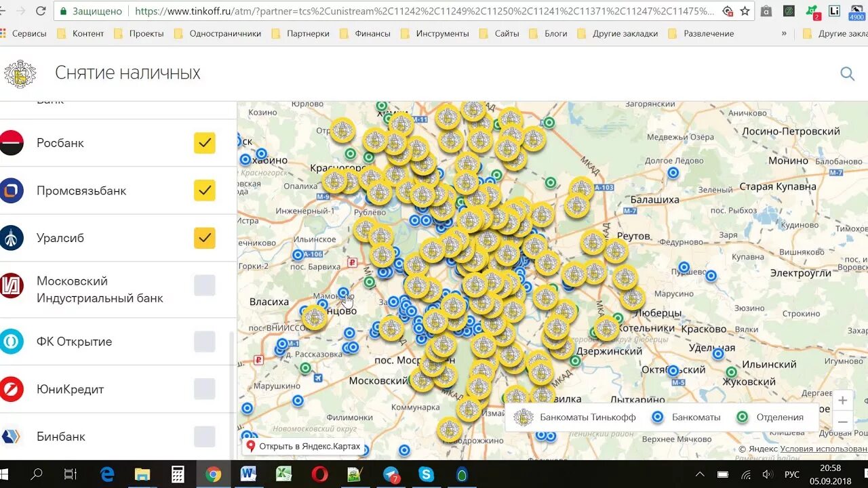
Task: Uncheck the Росбанк checkbox
Action: tap(205, 143)
